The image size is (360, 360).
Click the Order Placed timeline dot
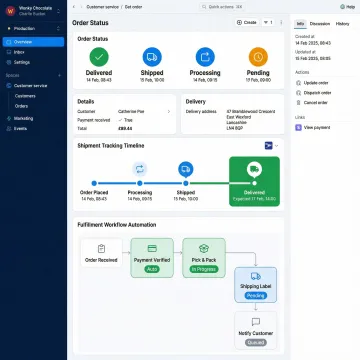[94, 183]
